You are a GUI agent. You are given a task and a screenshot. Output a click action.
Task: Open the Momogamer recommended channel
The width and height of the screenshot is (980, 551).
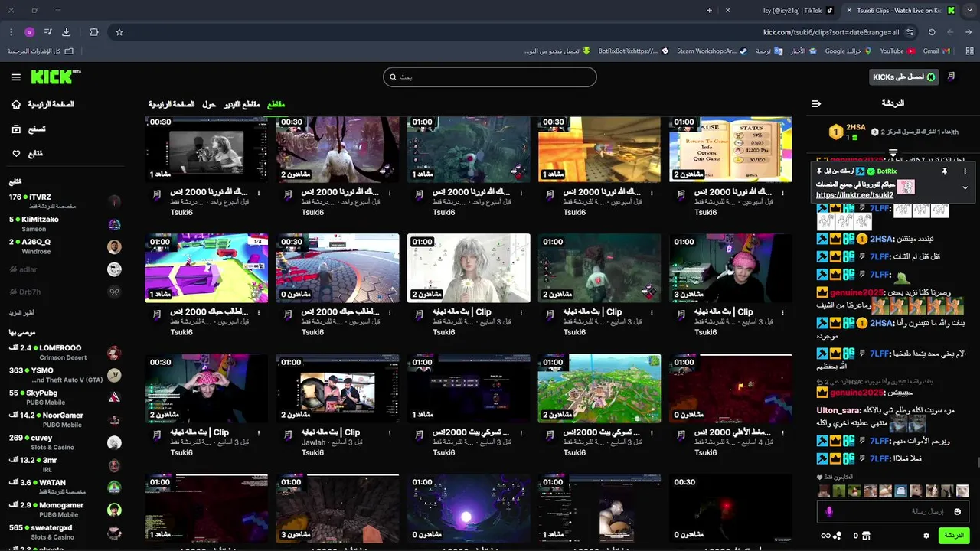(65, 510)
